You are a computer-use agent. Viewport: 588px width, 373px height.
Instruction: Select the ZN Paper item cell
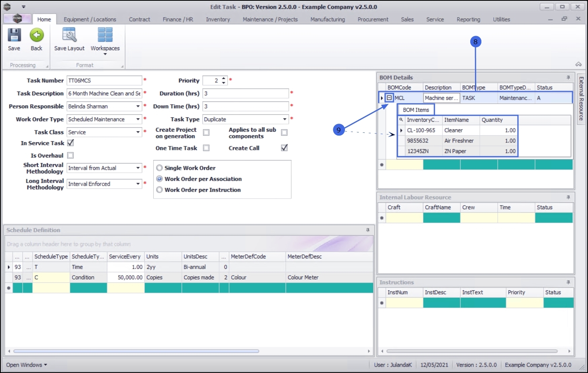point(461,151)
